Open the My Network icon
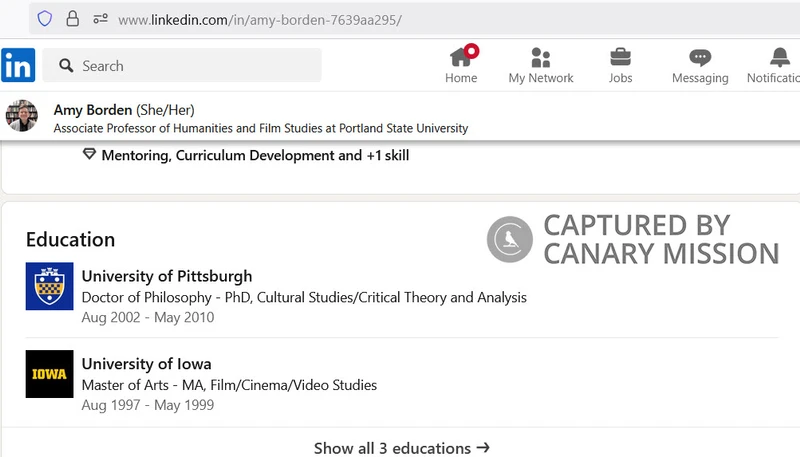The image size is (800, 457). pos(541,57)
